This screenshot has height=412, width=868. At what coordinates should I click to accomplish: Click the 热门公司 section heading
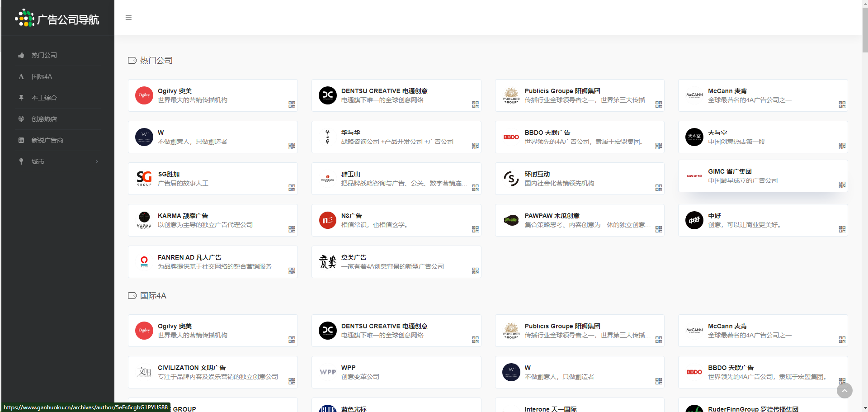(x=156, y=61)
